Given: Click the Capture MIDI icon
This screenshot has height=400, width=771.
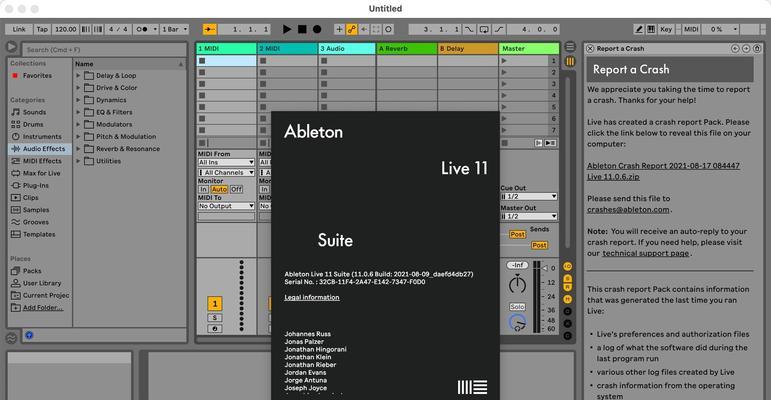Looking at the screenshot, I should tap(376, 30).
